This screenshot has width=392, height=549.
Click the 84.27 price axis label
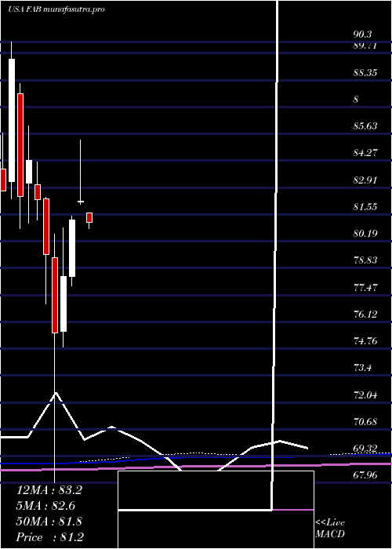(x=365, y=153)
